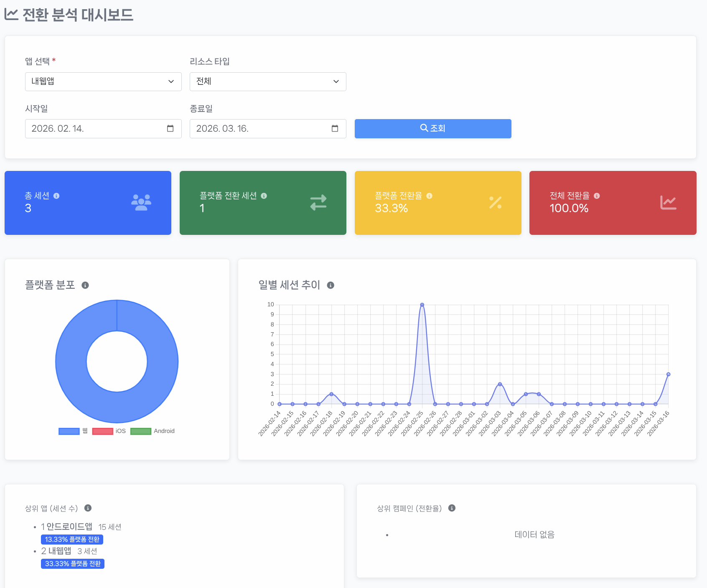Click the percent icon on the 플랫폼 전환율 card
707x588 pixels.
tap(495, 203)
